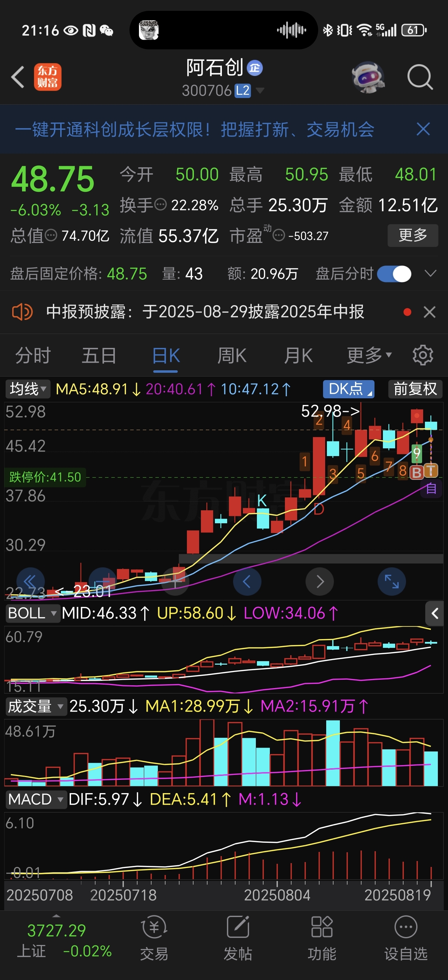Open the BOLL indicator dropdown
448x980 pixels.
[33, 613]
